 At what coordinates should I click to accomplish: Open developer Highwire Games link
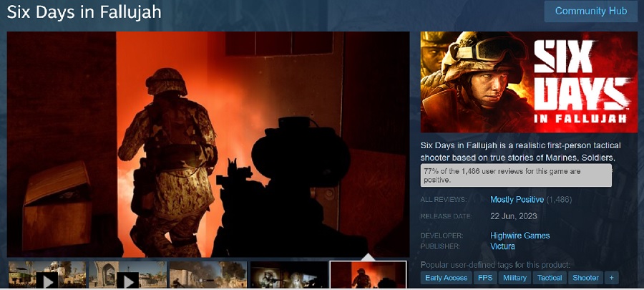click(x=519, y=236)
